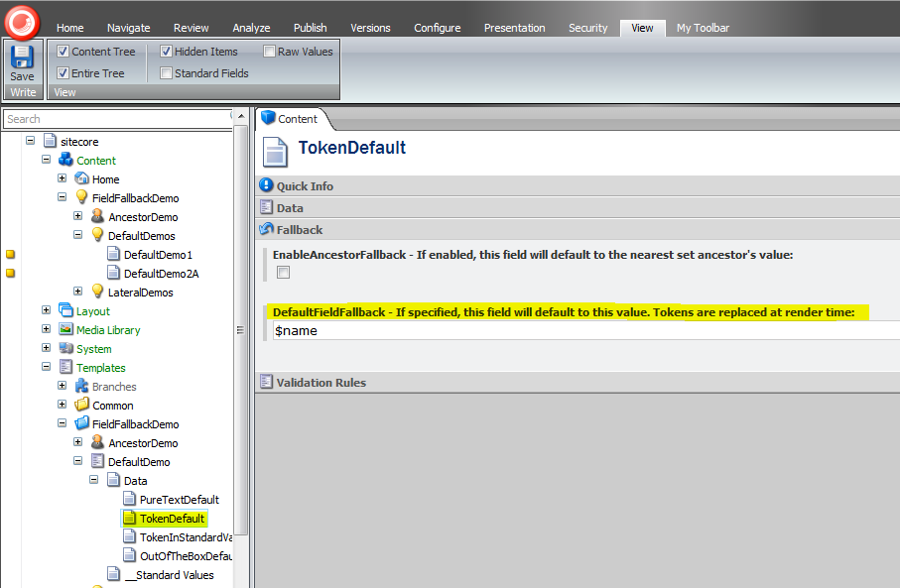Screen dimensions: 900x588
Task: Click the content tree vertical scrollbar
Action: pyautogui.click(x=241, y=330)
